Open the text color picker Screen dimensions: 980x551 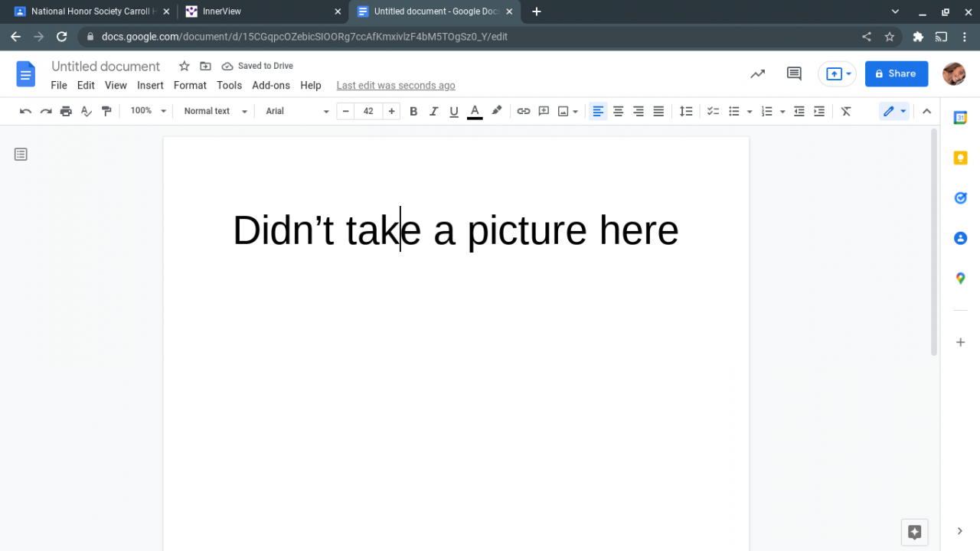(x=475, y=112)
